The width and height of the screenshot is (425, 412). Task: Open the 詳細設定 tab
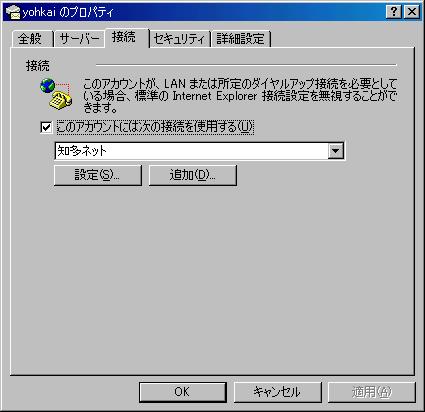click(x=241, y=39)
